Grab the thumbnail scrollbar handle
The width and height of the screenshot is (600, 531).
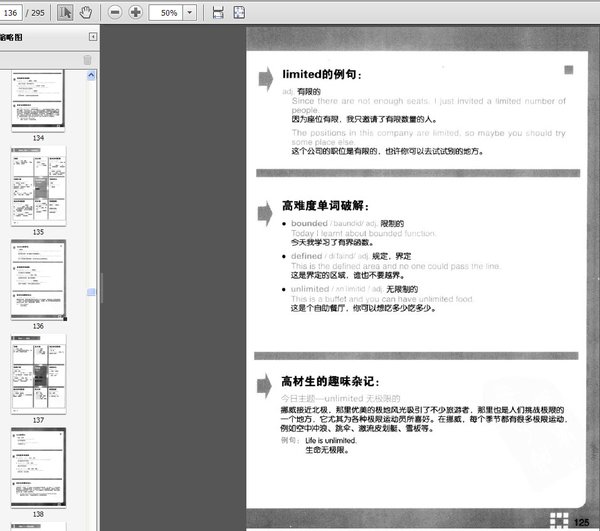(x=91, y=292)
